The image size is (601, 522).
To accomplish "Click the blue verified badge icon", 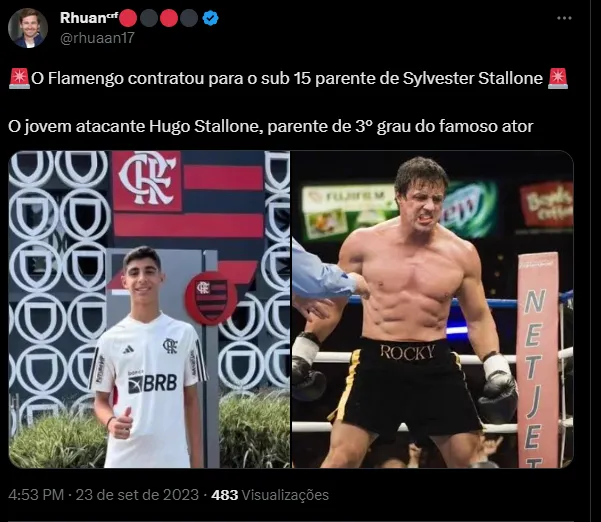I will (x=210, y=18).
